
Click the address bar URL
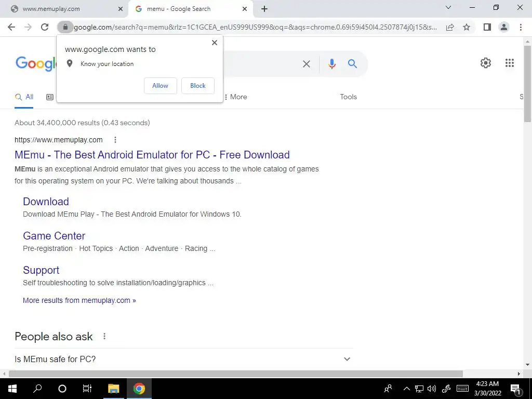click(x=255, y=27)
